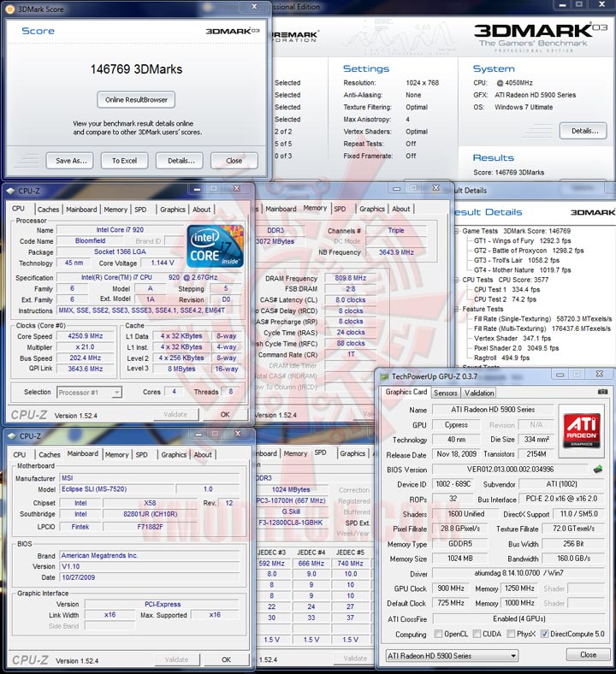The image size is (616, 674).
Task: Select GT1 - Wings of Fury result row
Action: tap(522, 240)
